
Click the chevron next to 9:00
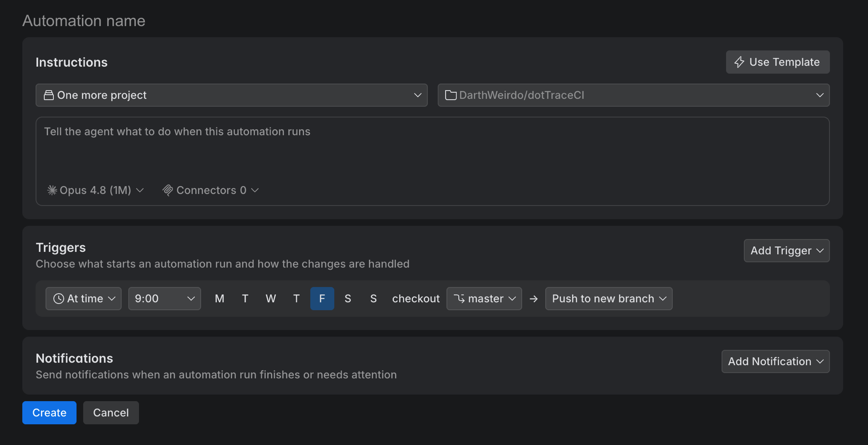tap(191, 298)
